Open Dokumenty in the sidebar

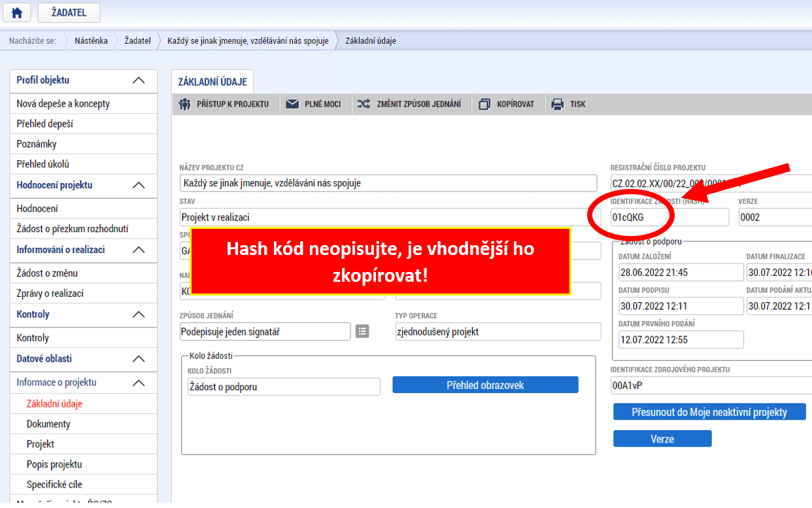[48, 424]
